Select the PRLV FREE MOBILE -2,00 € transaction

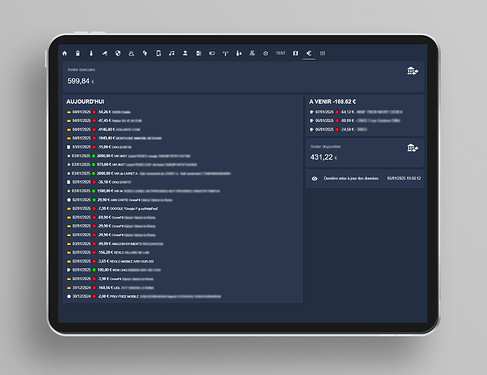(x=144, y=296)
